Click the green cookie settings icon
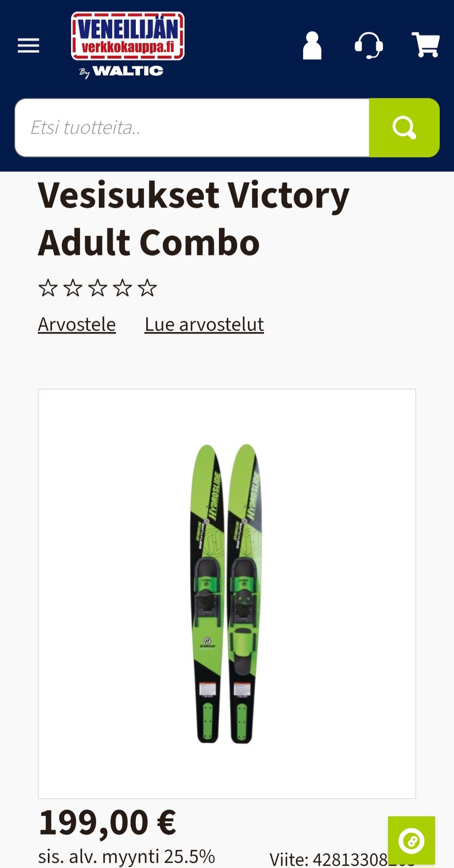The image size is (454, 868). (411, 841)
